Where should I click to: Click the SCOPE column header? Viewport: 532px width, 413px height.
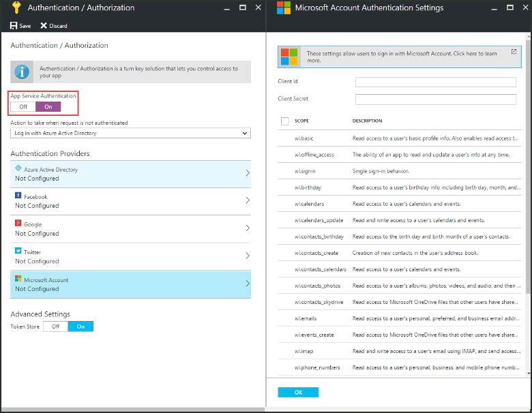301,121
